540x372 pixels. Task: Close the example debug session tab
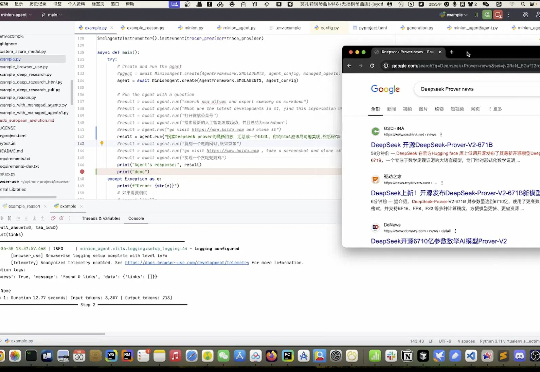click(x=81, y=206)
